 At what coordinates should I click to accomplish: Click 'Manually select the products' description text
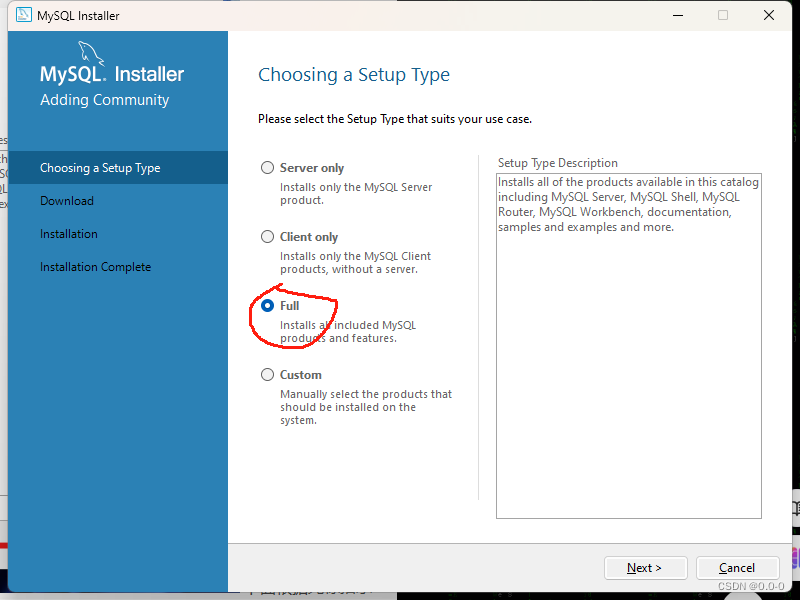point(366,407)
